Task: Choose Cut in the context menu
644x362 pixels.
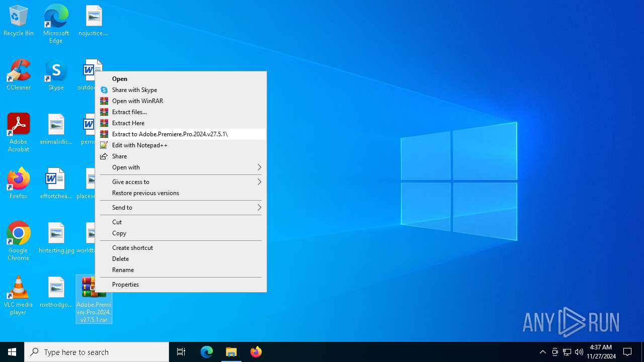Action: (181, 222)
